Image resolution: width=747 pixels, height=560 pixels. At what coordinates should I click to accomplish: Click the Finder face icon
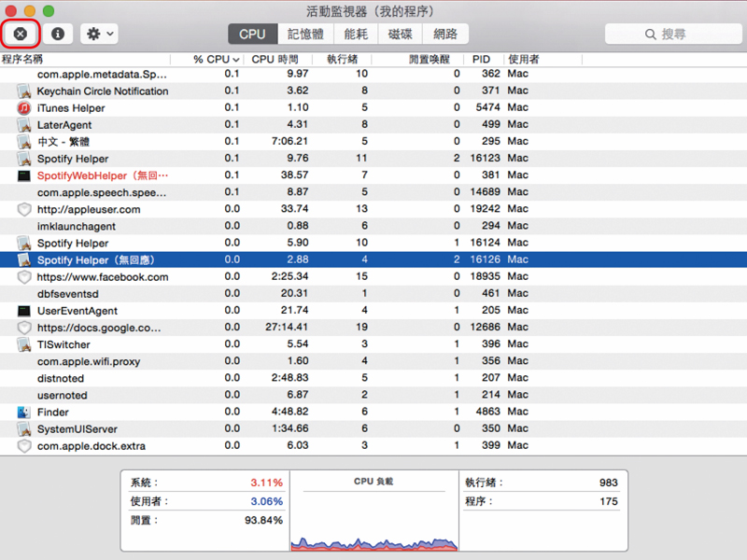[24, 413]
